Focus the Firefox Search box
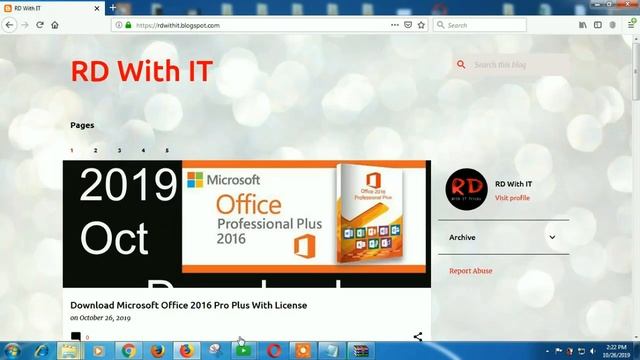This screenshot has width=640, height=360. (x=480, y=25)
